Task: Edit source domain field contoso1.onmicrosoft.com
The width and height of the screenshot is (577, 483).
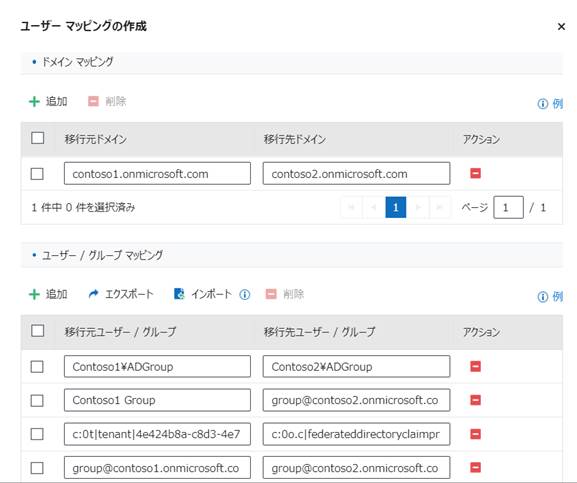Action: 157,173
